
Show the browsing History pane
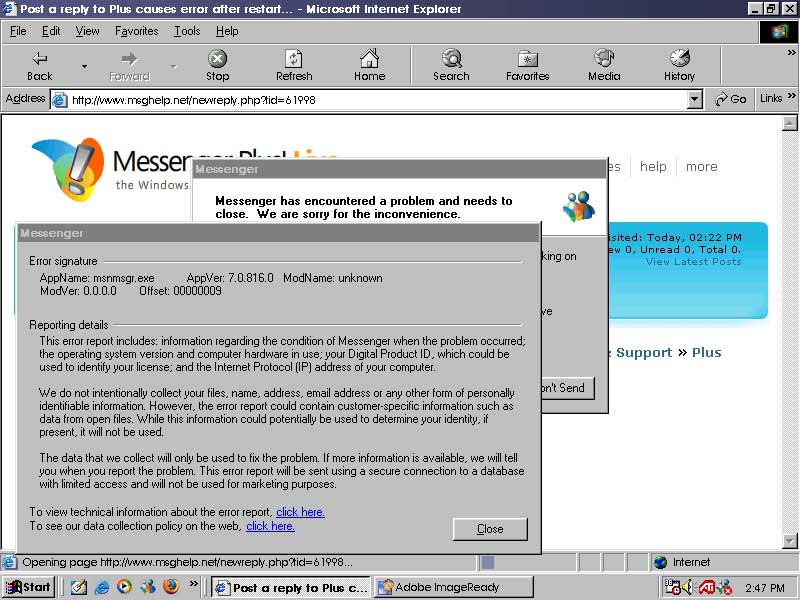(679, 65)
